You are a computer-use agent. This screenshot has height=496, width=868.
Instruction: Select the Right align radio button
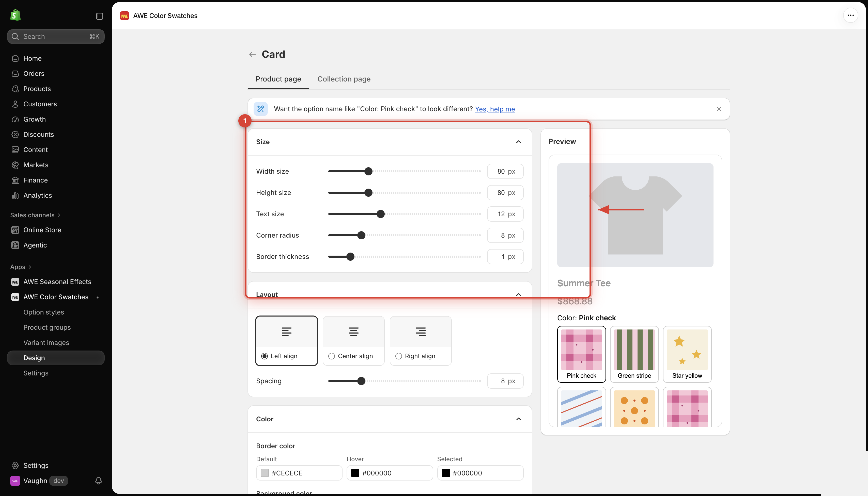coord(398,356)
